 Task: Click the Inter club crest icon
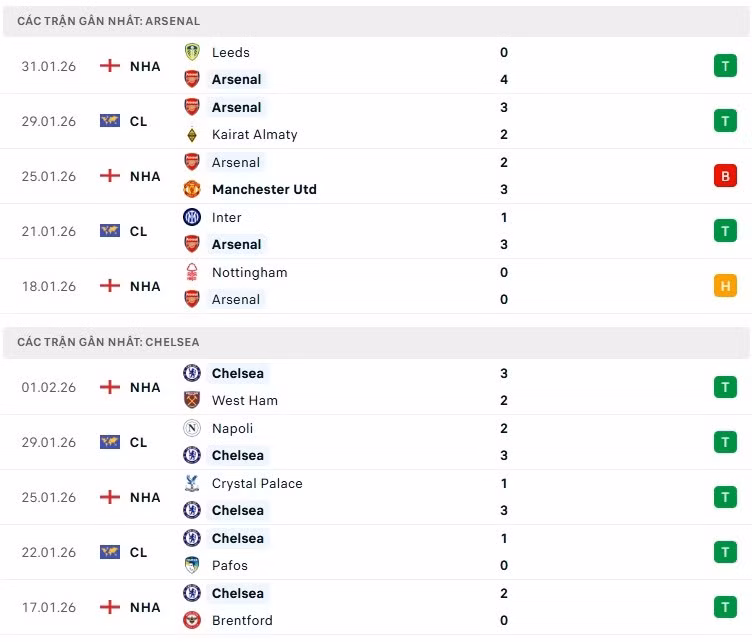(x=192, y=217)
